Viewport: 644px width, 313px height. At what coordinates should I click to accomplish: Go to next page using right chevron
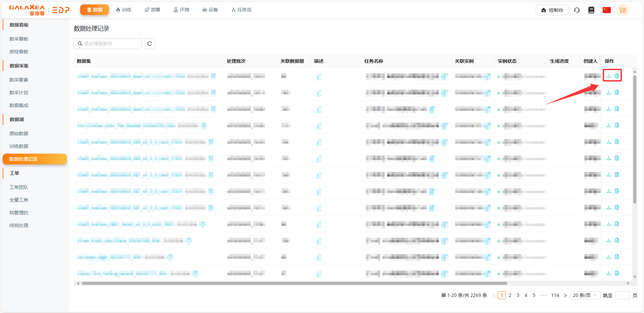pyautogui.click(x=565, y=295)
